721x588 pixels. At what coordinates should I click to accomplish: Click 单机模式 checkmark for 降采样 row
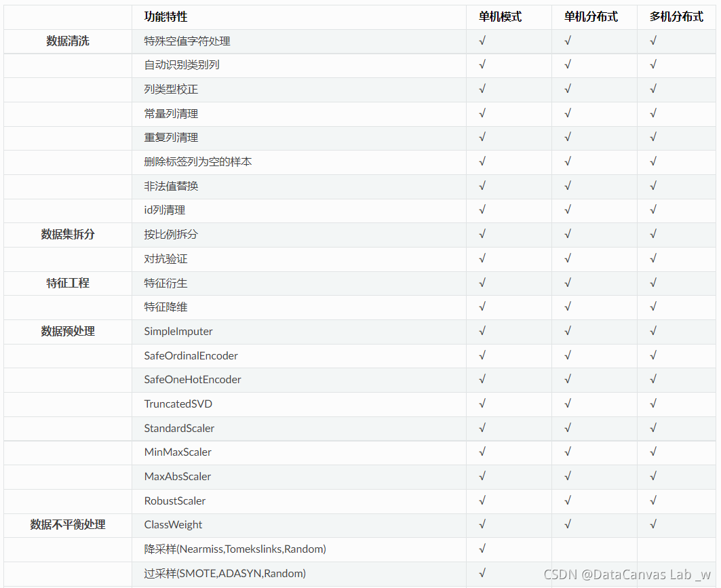pyautogui.click(x=482, y=549)
